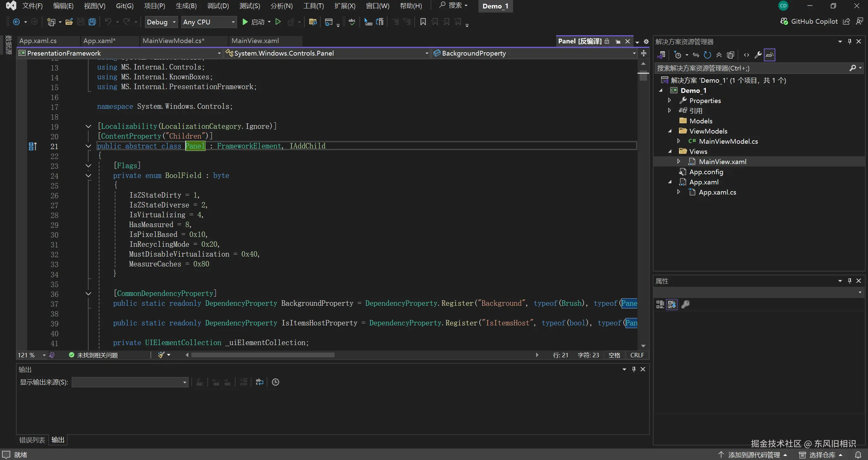Click the Save All toolbar icon
Viewport: 868px width, 460px height.
(x=92, y=22)
